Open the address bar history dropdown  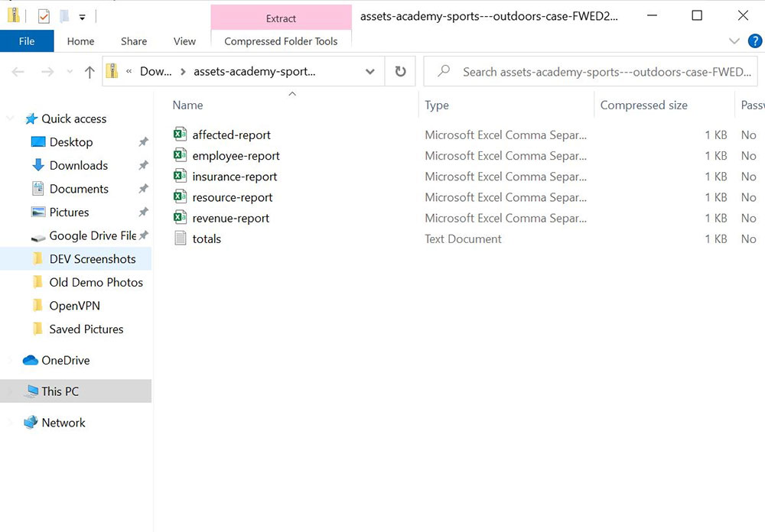[370, 72]
